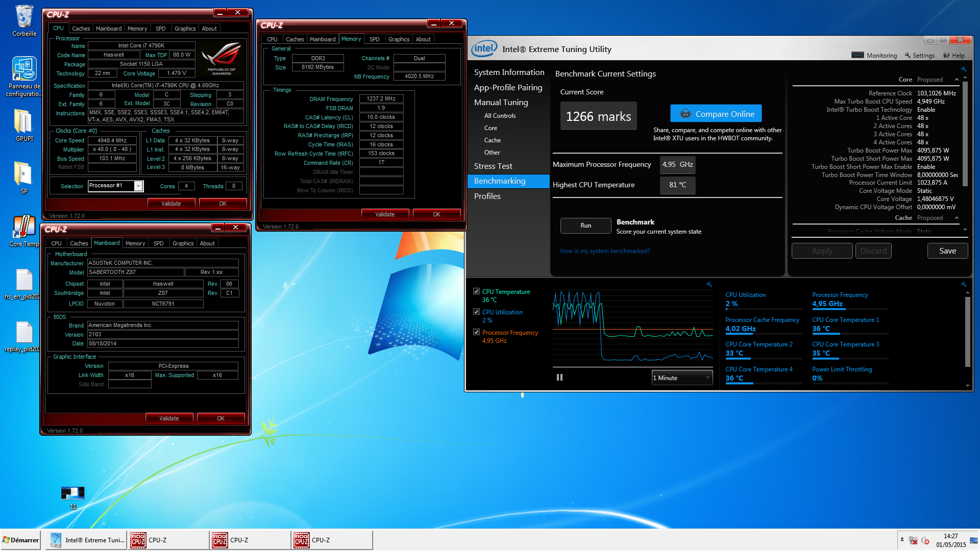Click wrench icon above Core proposed settings

point(964,69)
